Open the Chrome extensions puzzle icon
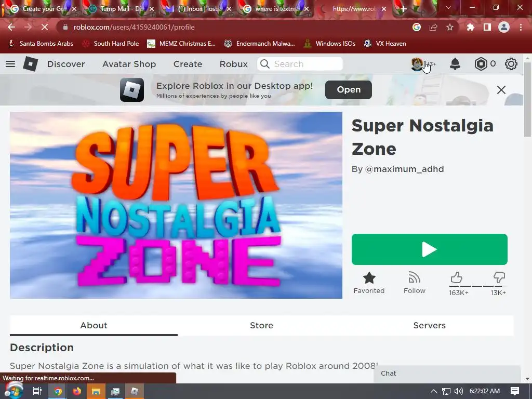 [471, 27]
